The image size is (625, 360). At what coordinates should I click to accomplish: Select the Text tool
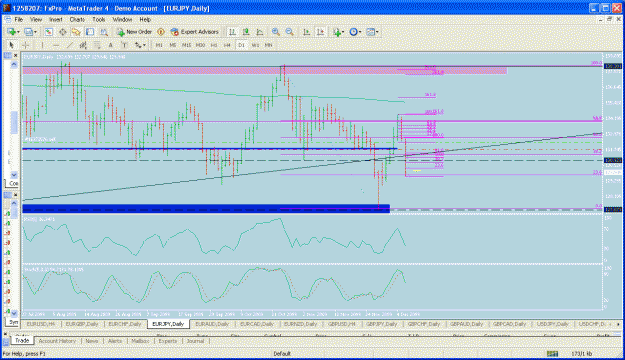pyautogui.click(x=110, y=45)
